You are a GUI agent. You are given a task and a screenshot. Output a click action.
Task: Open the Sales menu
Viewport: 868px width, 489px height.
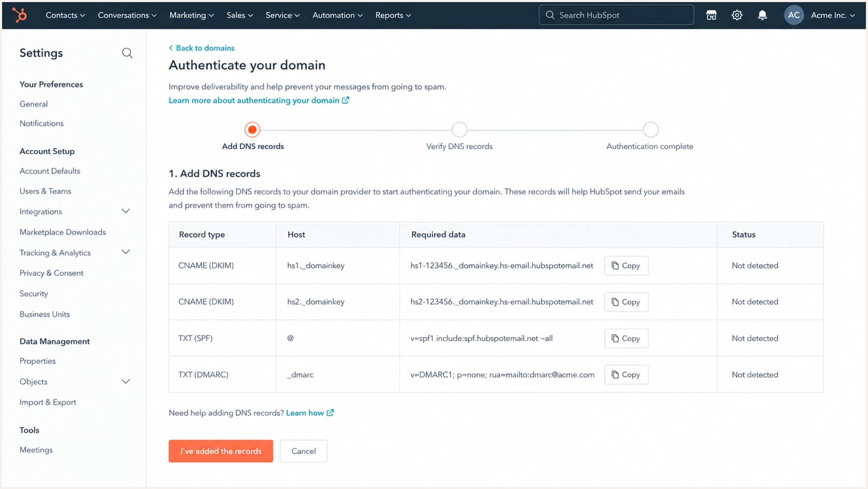[240, 15]
